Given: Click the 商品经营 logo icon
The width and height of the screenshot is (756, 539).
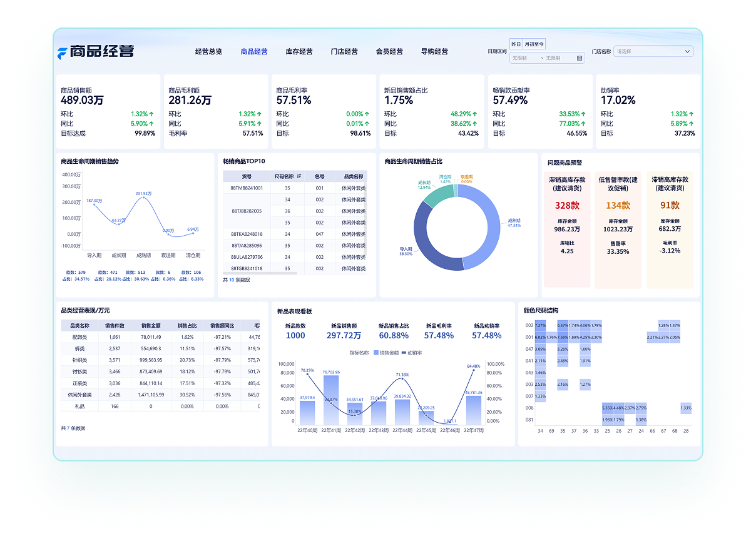Looking at the screenshot, I should coord(62,53).
